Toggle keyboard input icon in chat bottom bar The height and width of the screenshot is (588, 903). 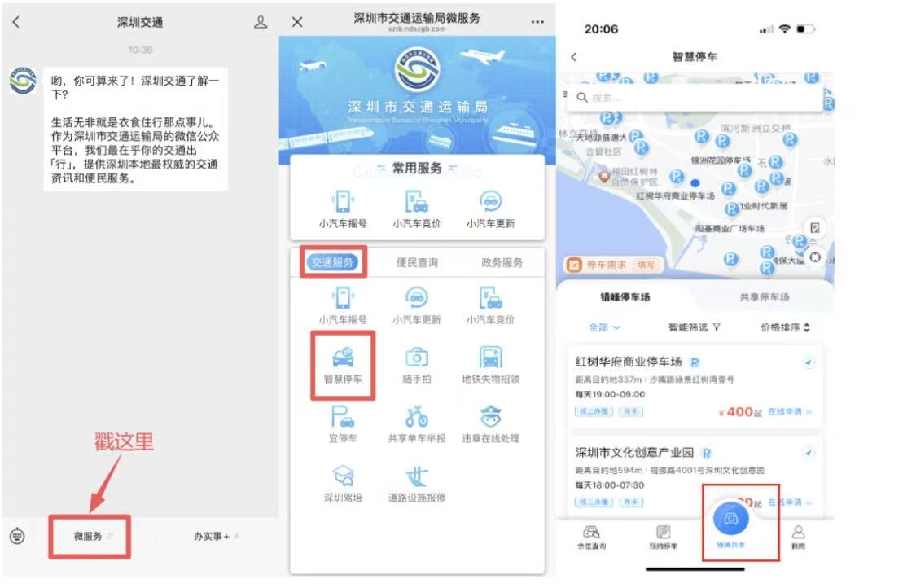tap(18, 536)
